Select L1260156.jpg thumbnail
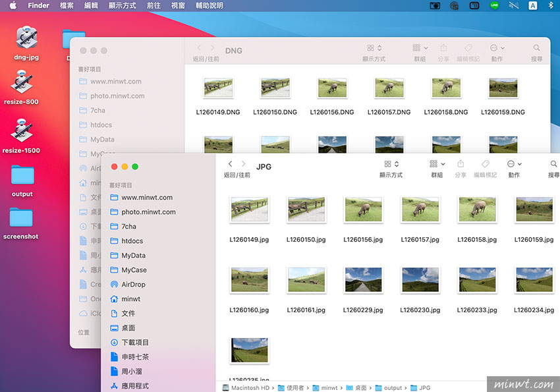Image resolution: width=560 pixels, height=392 pixels. [363, 210]
